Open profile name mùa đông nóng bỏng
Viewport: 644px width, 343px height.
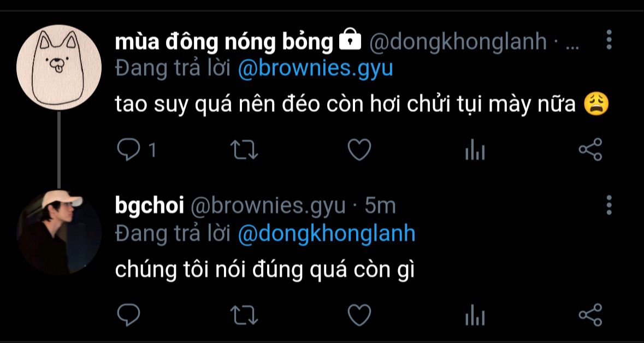point(224,42)
